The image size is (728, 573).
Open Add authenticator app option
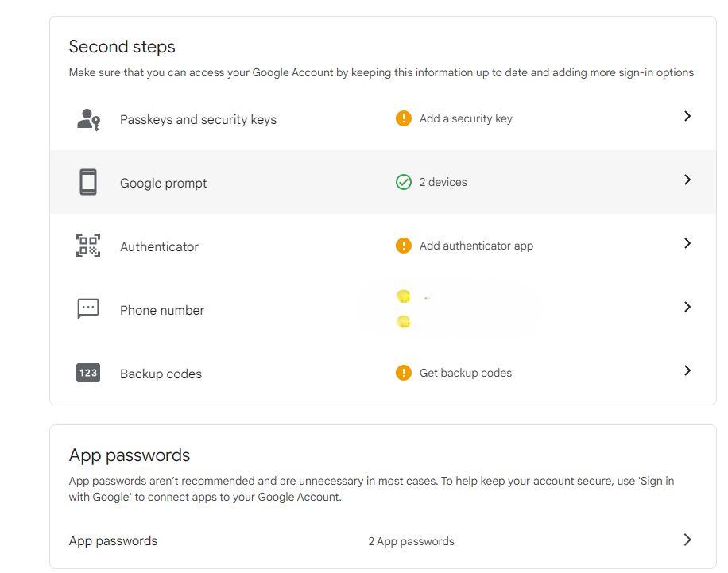476,246
